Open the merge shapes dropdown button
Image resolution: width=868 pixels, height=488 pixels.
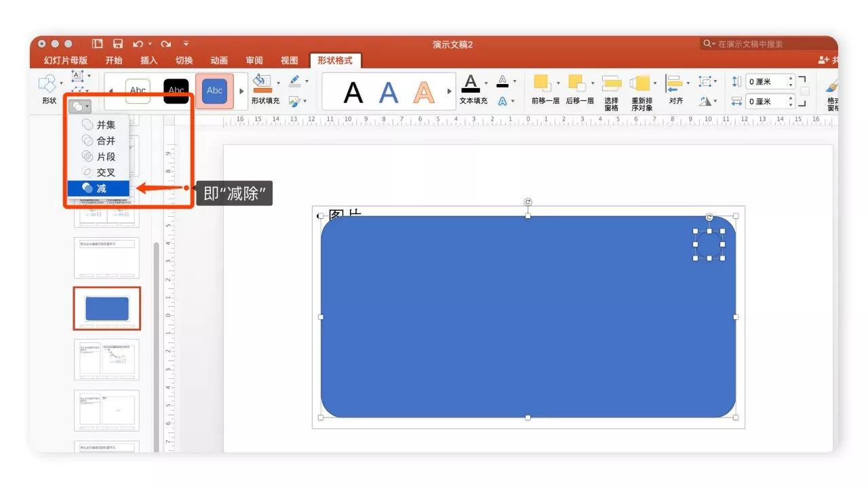click(79, 106)
